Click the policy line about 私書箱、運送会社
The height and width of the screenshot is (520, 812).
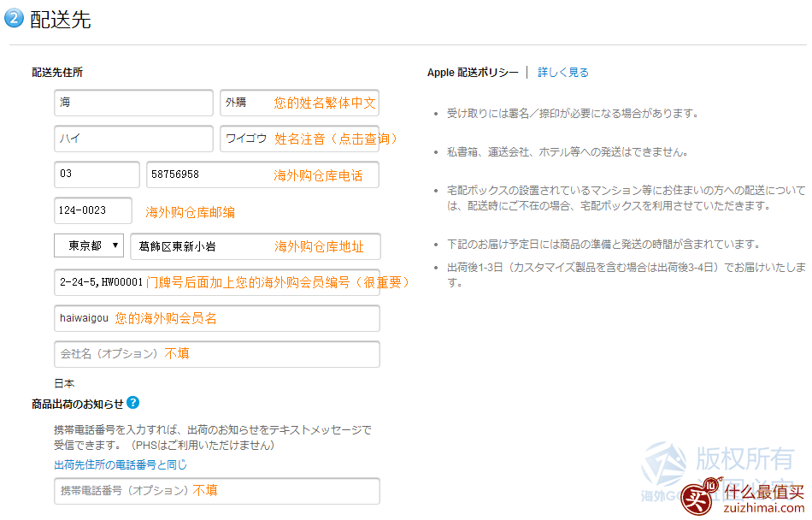[567, 151]
